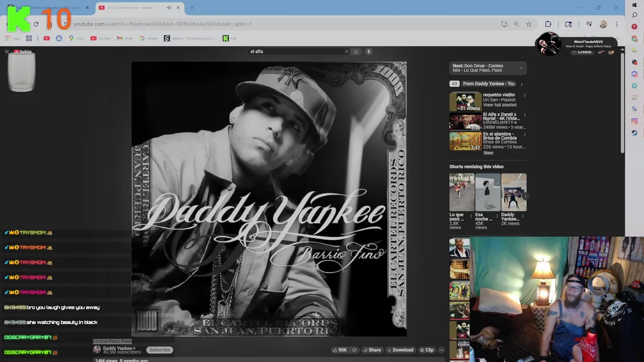Subscribe to Daddy Yankee channel
The image size is (644, 362).
tap(159, 350)
